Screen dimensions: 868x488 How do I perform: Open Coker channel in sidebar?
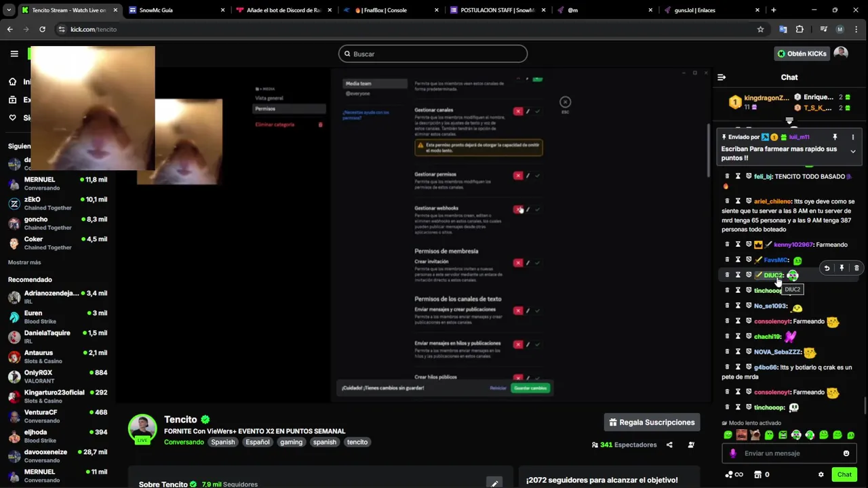click(x=58, y=243)
